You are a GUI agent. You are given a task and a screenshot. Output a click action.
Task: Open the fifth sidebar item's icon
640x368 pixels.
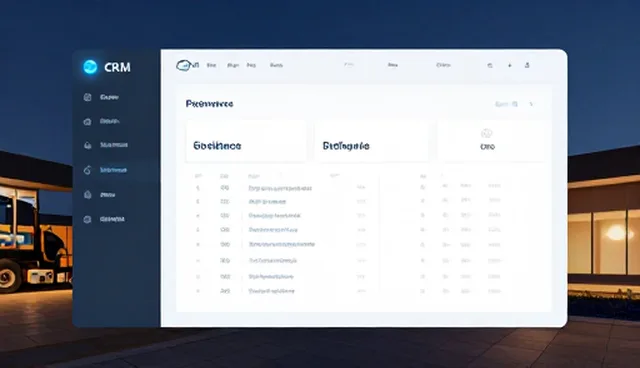[x=87, y=195]
